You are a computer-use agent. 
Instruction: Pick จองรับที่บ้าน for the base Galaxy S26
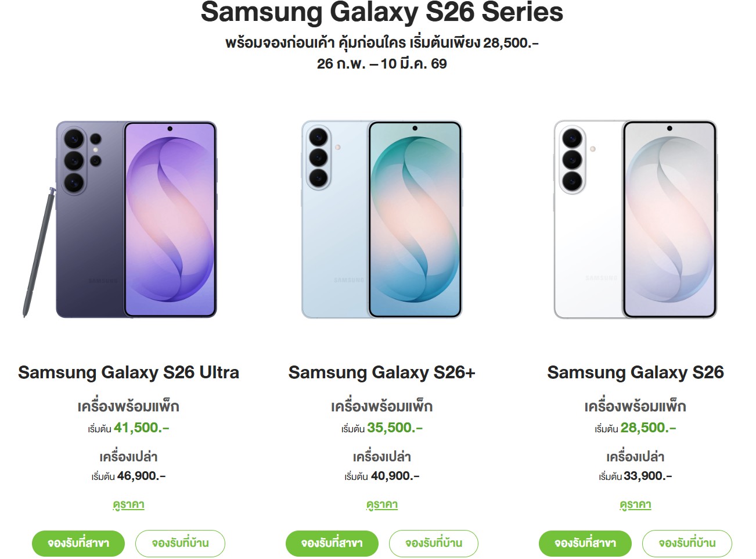point(687,543)
